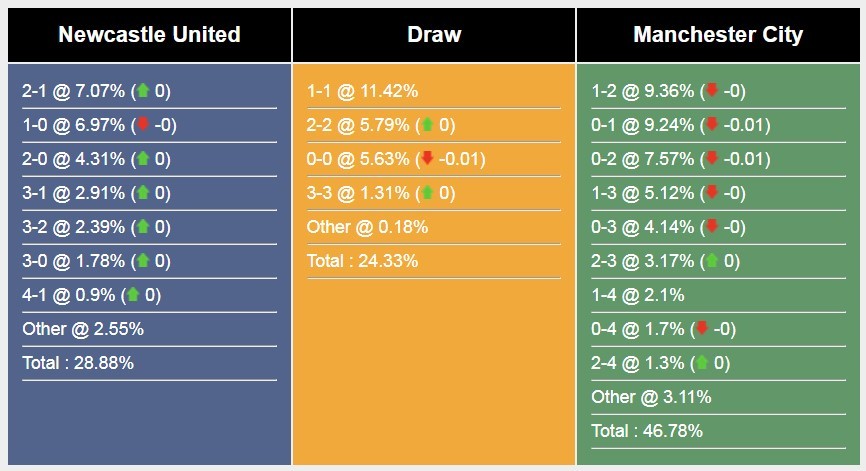This screenshot has width=866, height=471.
Task: Select the Newcastle United column header
Action: (149, 35)
